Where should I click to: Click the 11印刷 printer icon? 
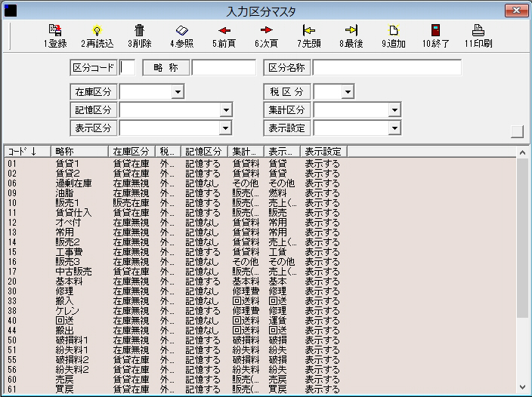[x=478, y=31]
